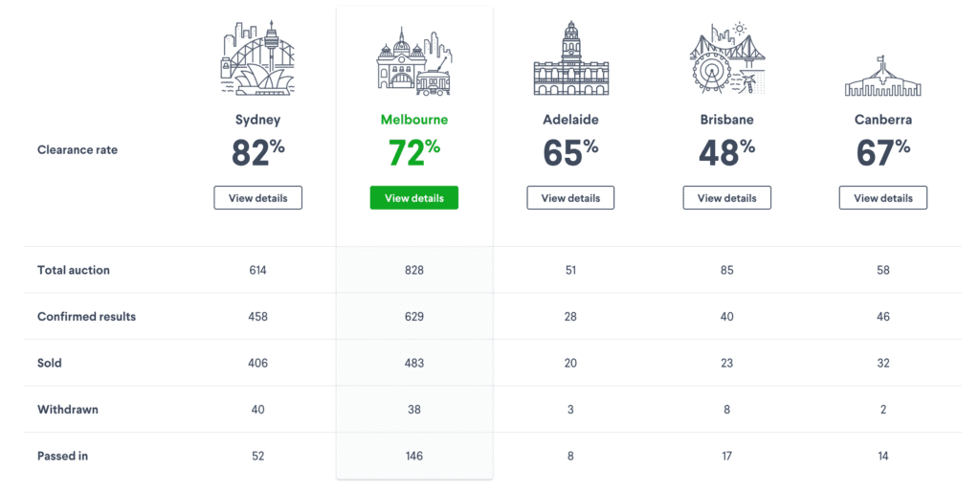
Task: Click the Melbourne Flinders Street station icon
Action: (x=413, y=61)
